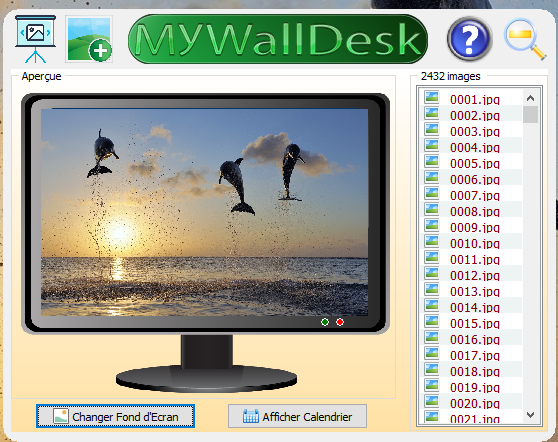Select 0012.jpg in the image list

click(475, 275)
